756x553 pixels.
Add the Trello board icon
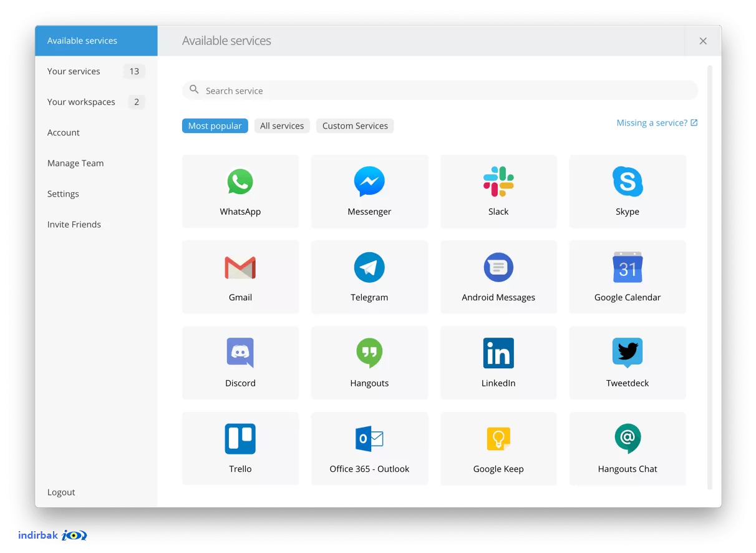pos(240,439)
